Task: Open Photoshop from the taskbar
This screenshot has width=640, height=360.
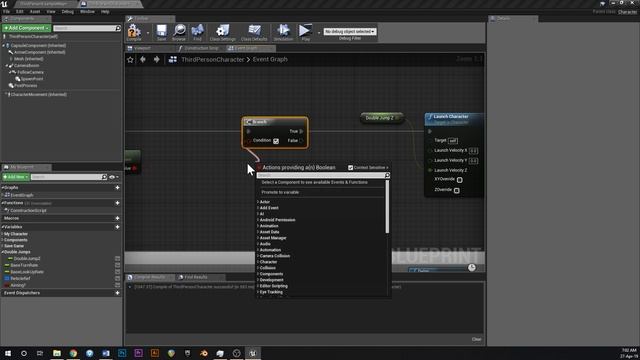Action: coord(122,353)
